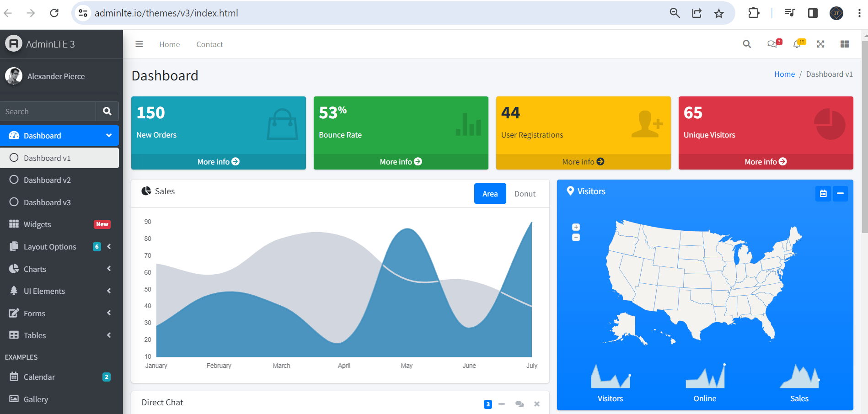The height and width of the screenshot is (414, 868).
Task: Open the control sidebar grid icon
Action: (845, 44)
